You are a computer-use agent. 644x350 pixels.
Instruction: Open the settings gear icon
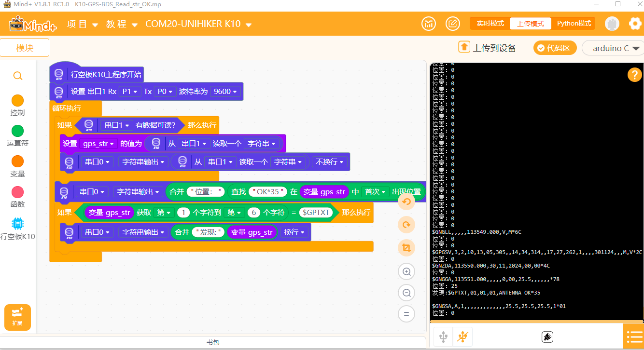click(635, 24)
